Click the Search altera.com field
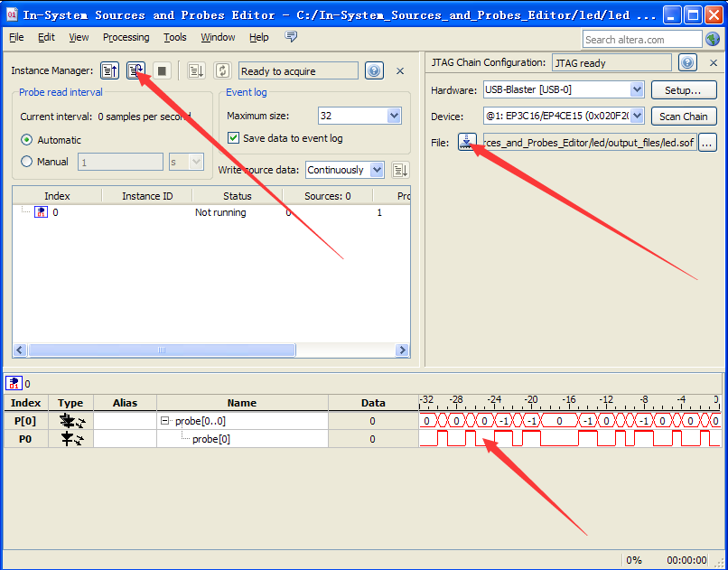Image resolution: width=728 pixels, height=570 pixels. pyautogui.click(x=641, y=39)
